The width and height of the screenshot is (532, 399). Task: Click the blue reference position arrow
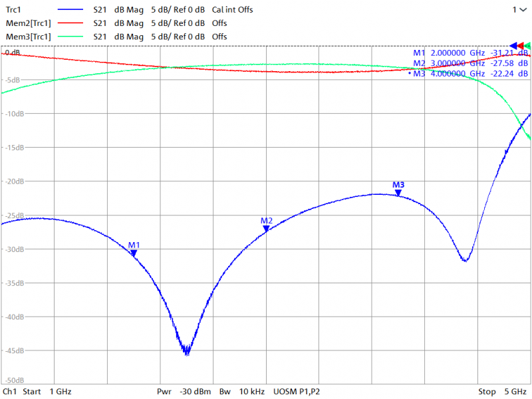point(513,45)
